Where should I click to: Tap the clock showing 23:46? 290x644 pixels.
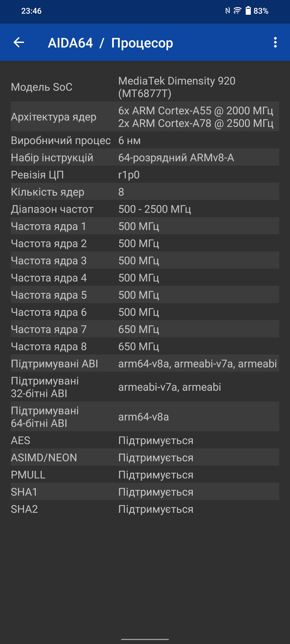[31, 11]
